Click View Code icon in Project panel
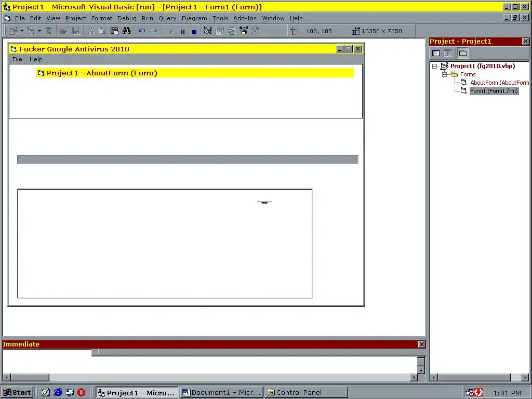 pyautogui.click(x=436, y=53)
